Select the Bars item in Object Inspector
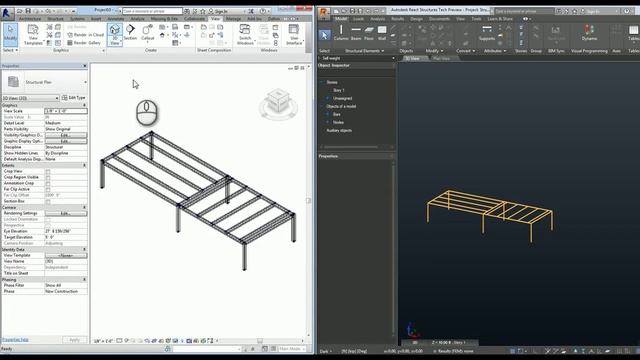 [337, 114]
